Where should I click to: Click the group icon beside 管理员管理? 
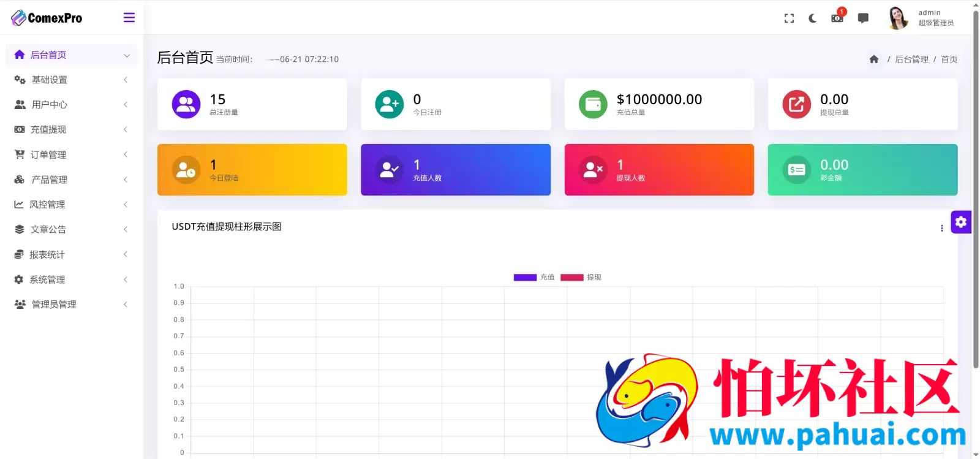click(20, 305)
